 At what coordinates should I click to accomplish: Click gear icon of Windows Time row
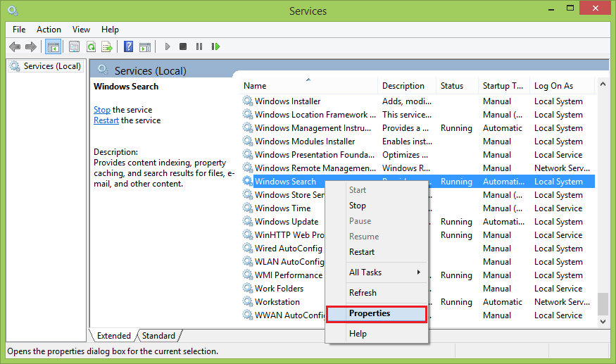click(248, 208)
